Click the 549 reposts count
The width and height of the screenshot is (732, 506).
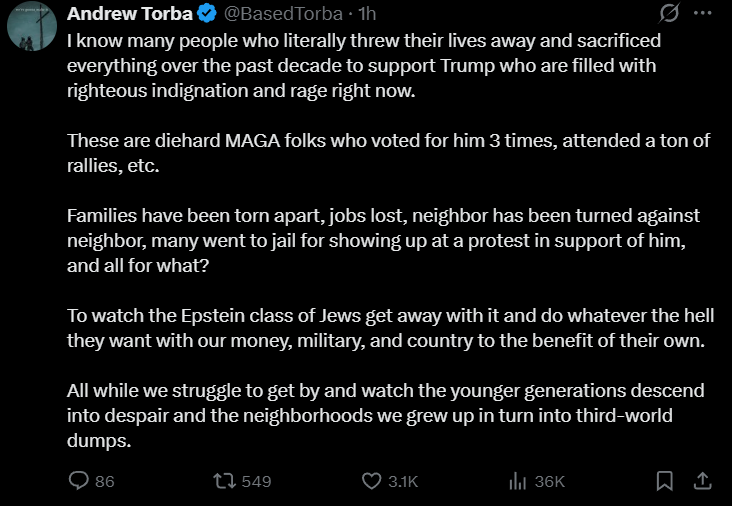[x=257, y=481]
